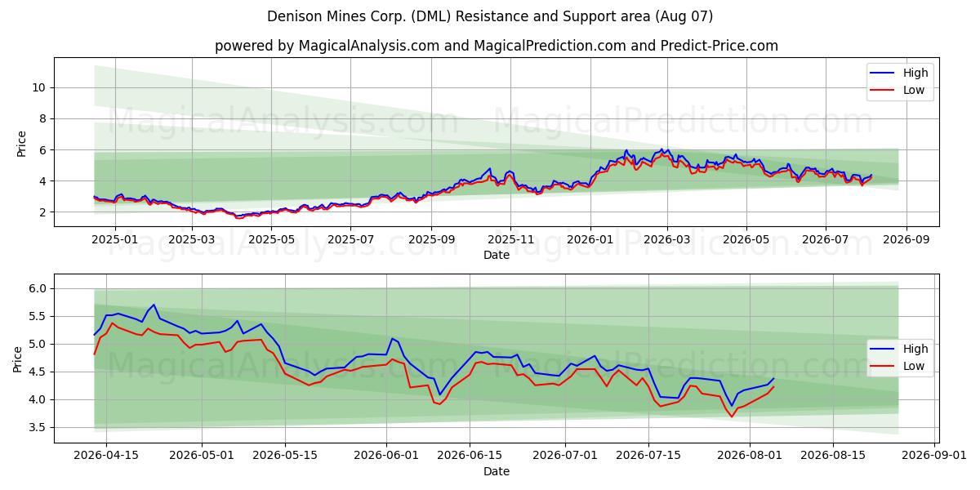Screen dimensions: 980x490
Task: Click the '10' price tick on the top chart
Action: coord(41,87)
